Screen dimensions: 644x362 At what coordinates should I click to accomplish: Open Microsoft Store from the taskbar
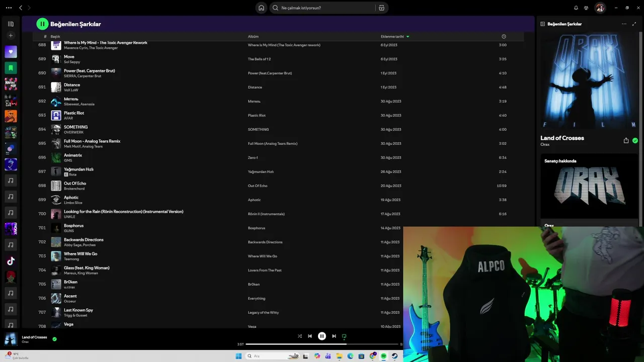pos(361,356)
